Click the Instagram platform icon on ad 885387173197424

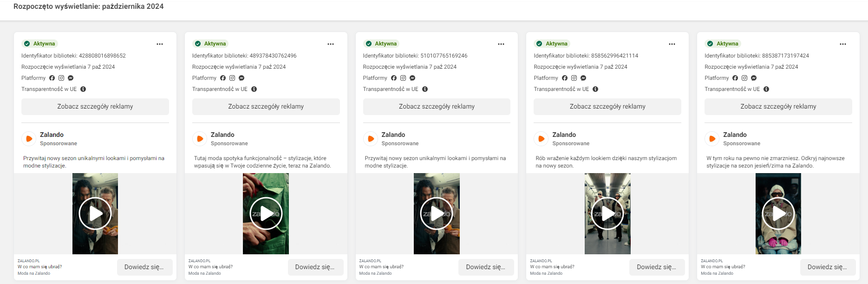[744, 78]
